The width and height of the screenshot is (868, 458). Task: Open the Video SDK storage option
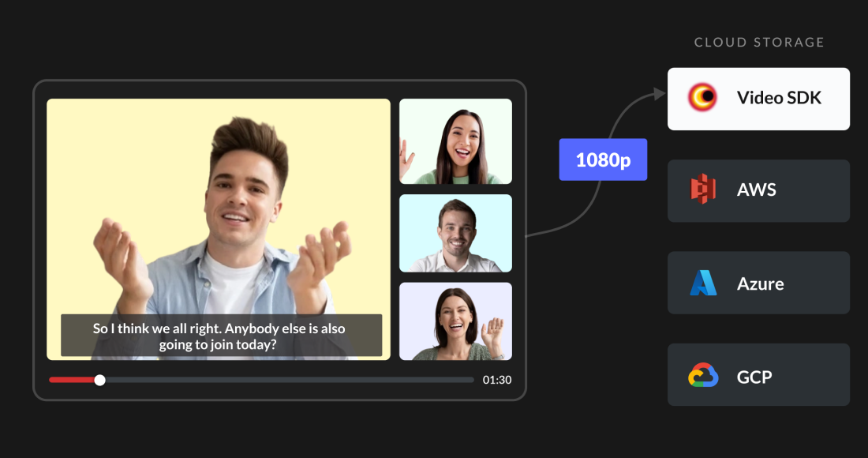click(758, 99)
